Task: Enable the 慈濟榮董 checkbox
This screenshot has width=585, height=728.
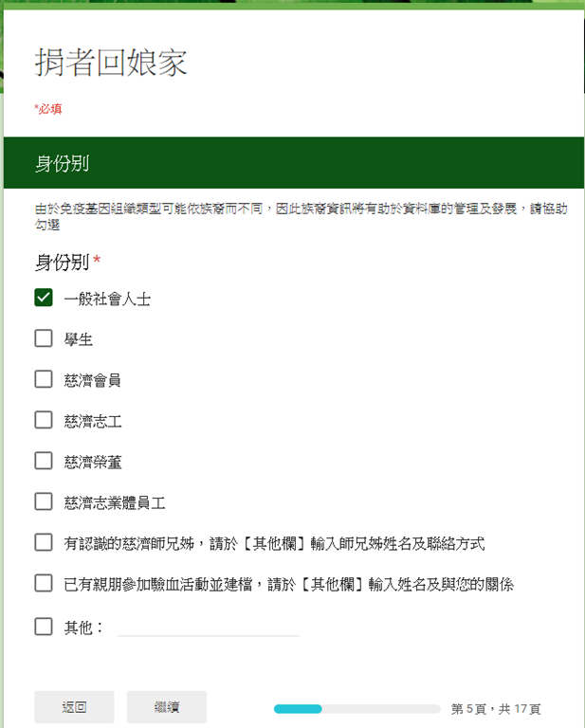Action: [x=44, y=461]
